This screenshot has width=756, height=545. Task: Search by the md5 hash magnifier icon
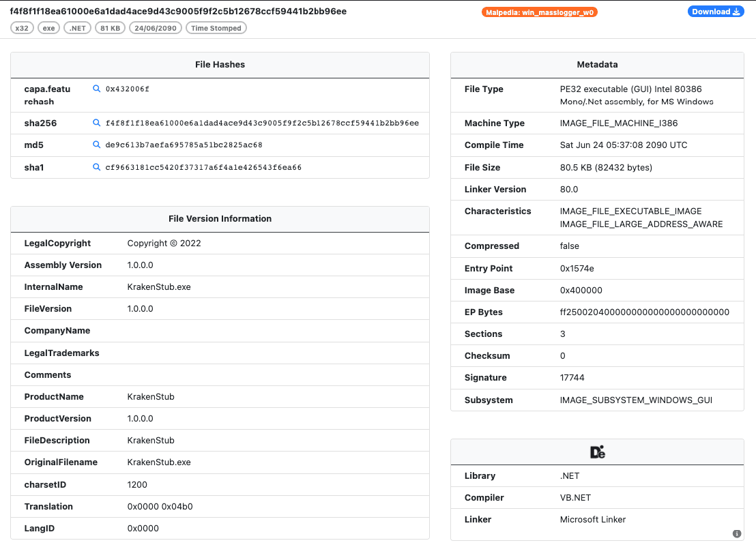coord(97,145)
